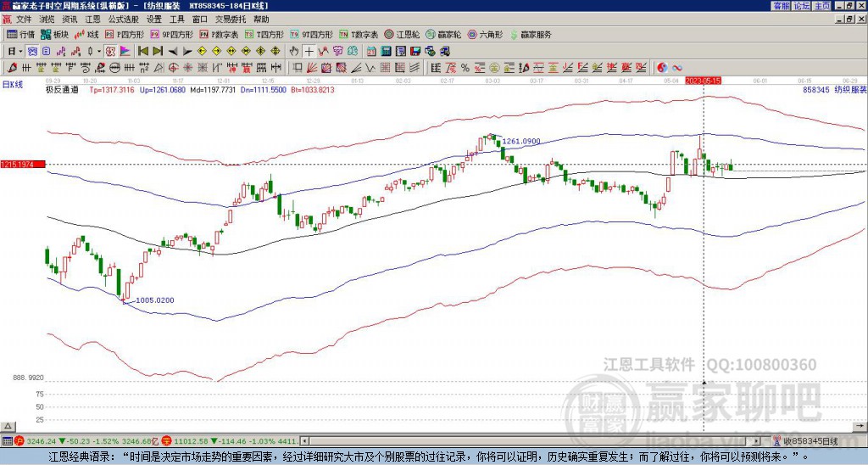
Task: Jump to last bar icon
Action: click(x=157, y=51)
